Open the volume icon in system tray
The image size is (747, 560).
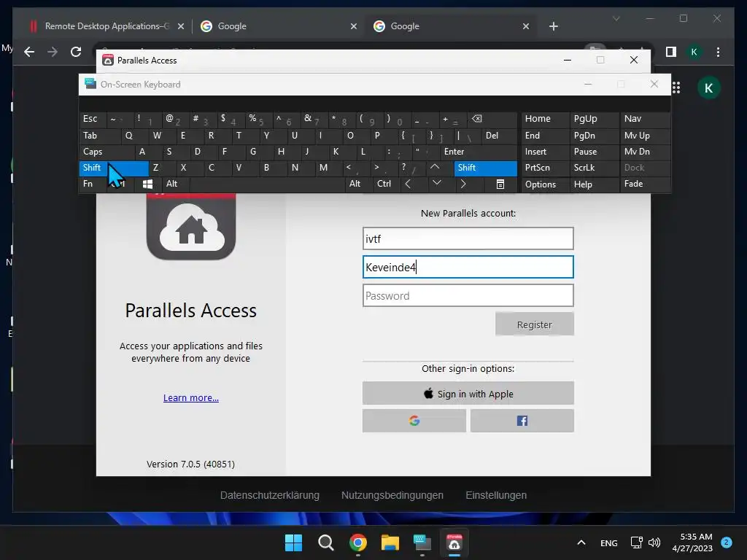pyautogui.click(x=654, y=542)
